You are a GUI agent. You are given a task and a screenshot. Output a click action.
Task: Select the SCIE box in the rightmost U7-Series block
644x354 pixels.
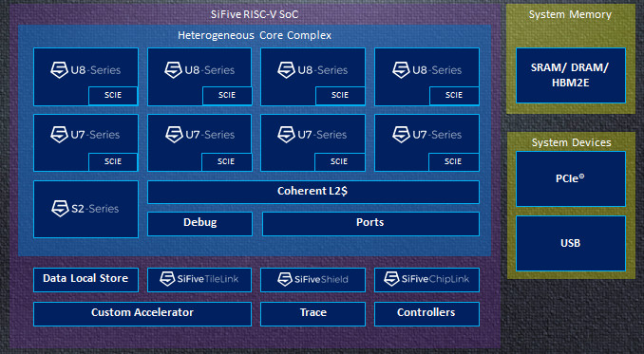(453, 161)
